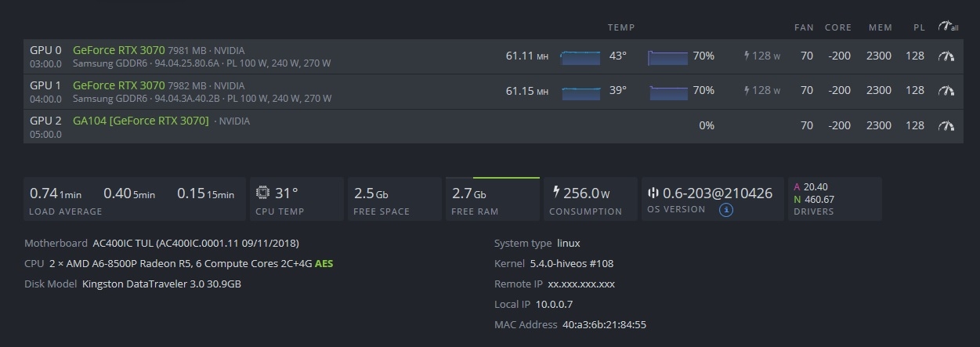
Task: Click the GPU 0 temperature 43°
Action: click(x=618, y=56)
